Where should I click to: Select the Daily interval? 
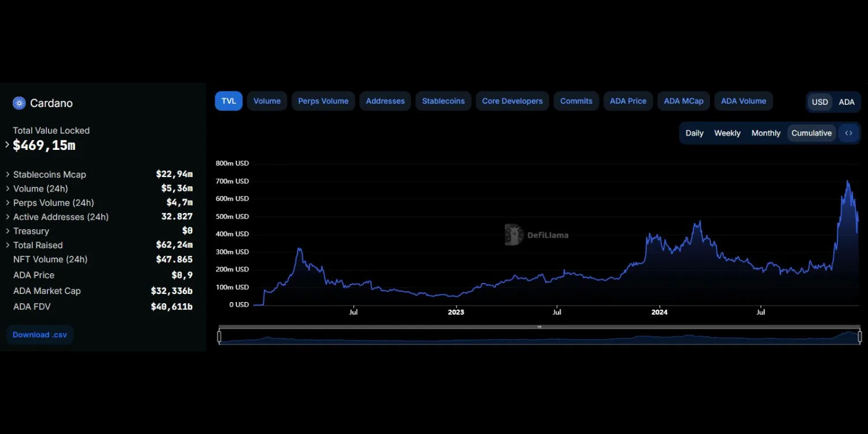point(694,133)
